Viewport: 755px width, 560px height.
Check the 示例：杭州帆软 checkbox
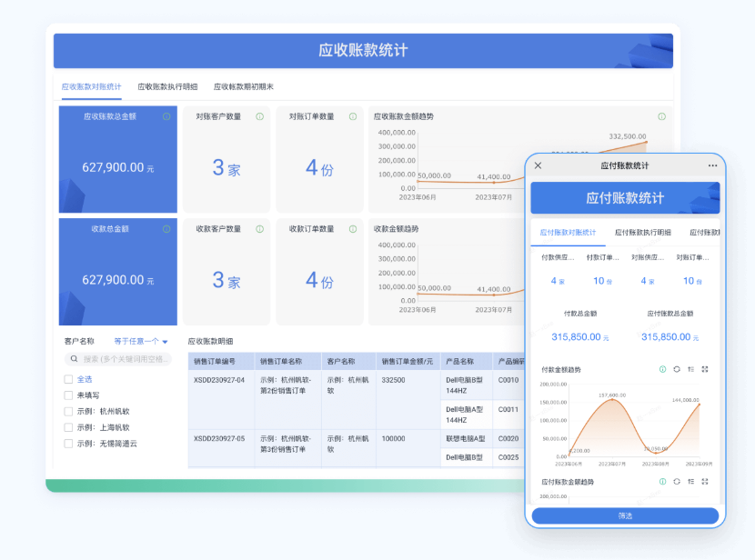click(x=68, y=411)
